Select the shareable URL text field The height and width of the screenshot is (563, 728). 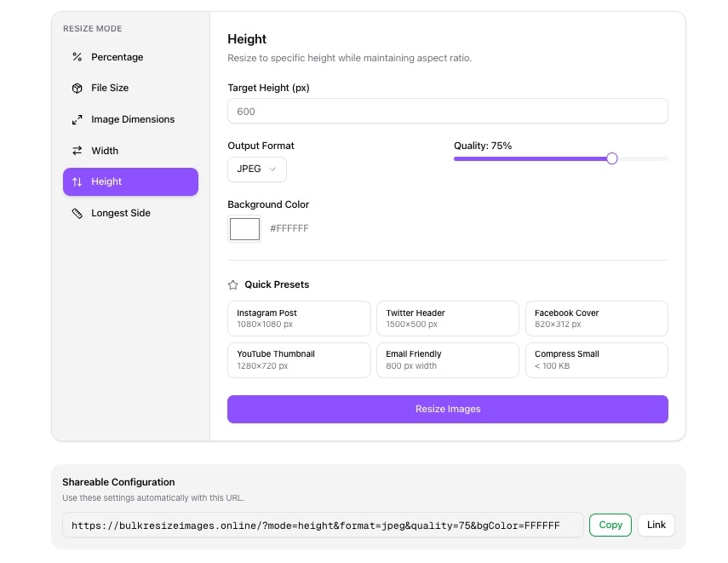coord(323,526)
